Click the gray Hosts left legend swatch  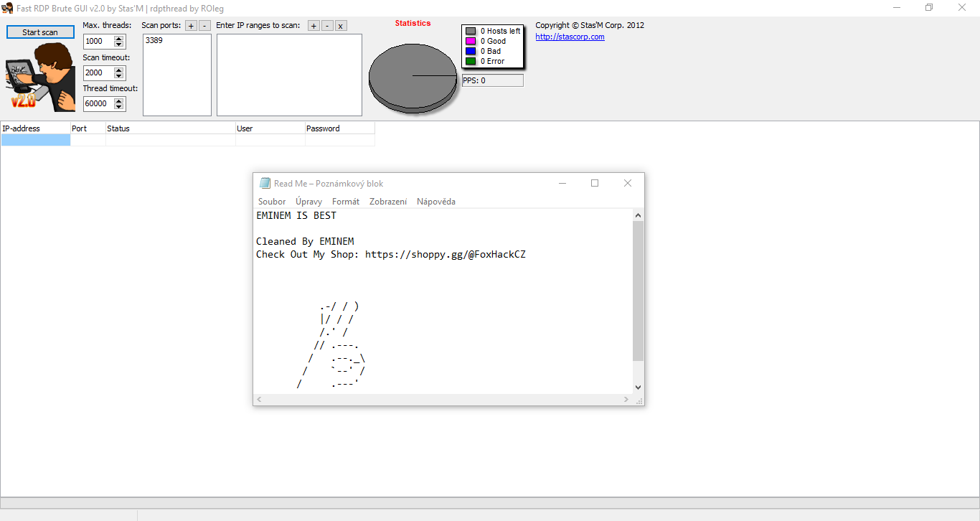(x=471, y=32)
